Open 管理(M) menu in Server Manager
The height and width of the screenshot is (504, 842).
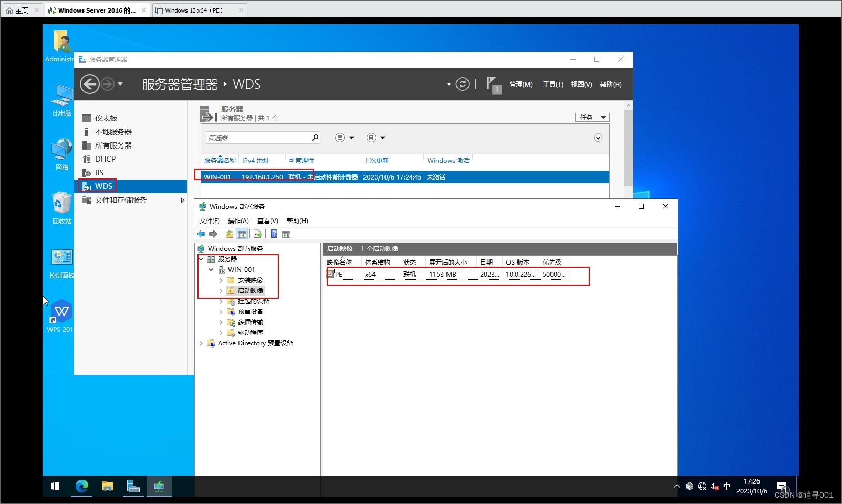coord(521,85)
